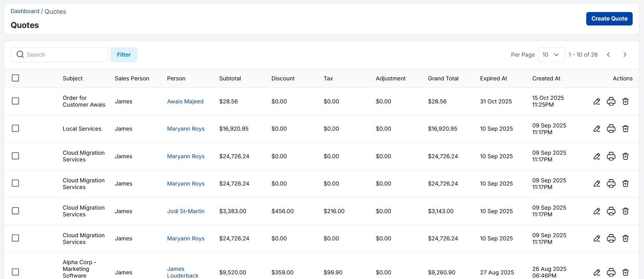Open the Filter panel

pyautogui.click(x=124, y=55)
